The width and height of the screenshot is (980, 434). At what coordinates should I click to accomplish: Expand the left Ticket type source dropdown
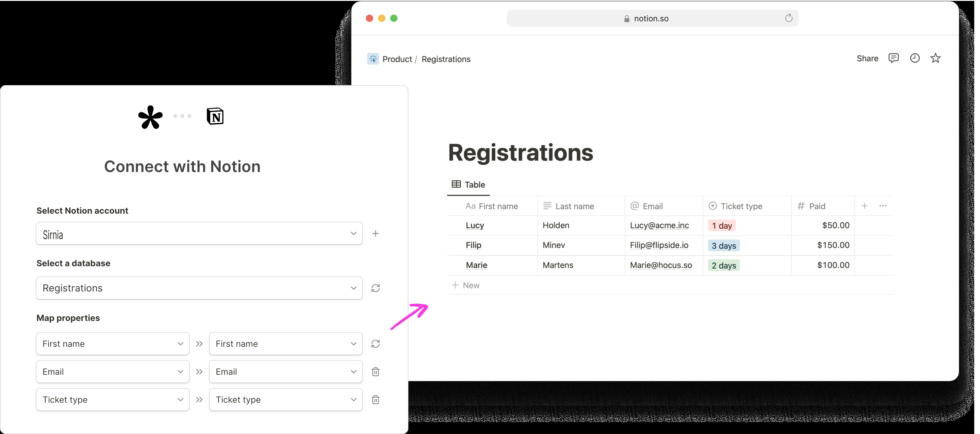[x=113, y=400]
